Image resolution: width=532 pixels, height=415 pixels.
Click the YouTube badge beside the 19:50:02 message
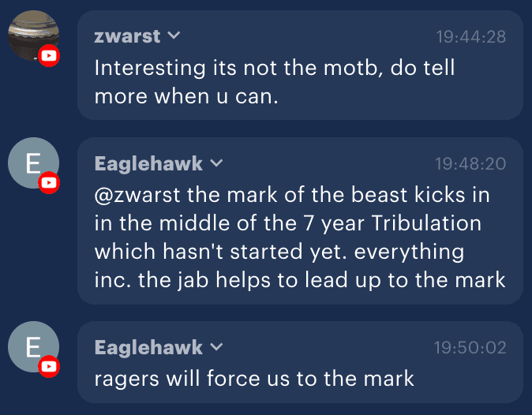pyautogui.click(x=49, y=366)
